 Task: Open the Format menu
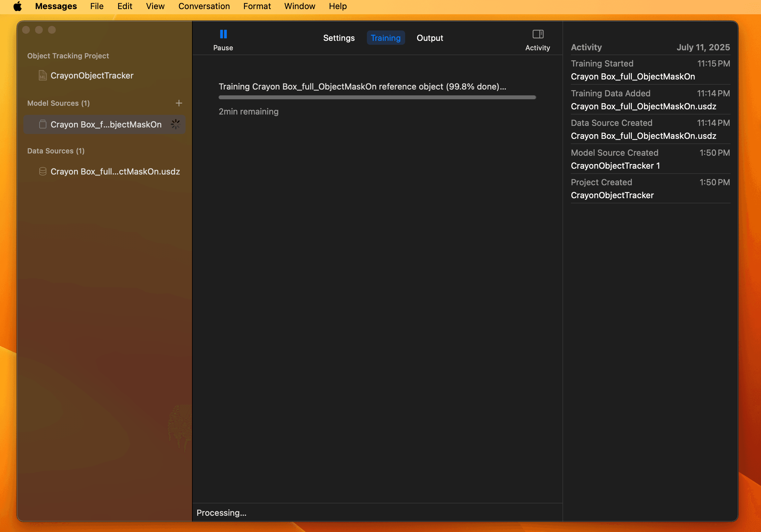point(257,6)
